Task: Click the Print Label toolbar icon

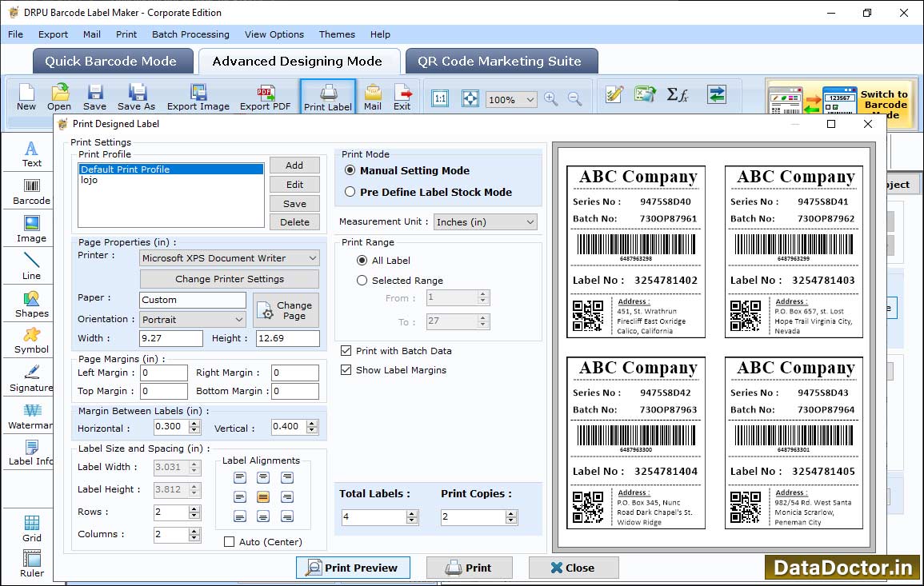Action: (x=328, y=98)
